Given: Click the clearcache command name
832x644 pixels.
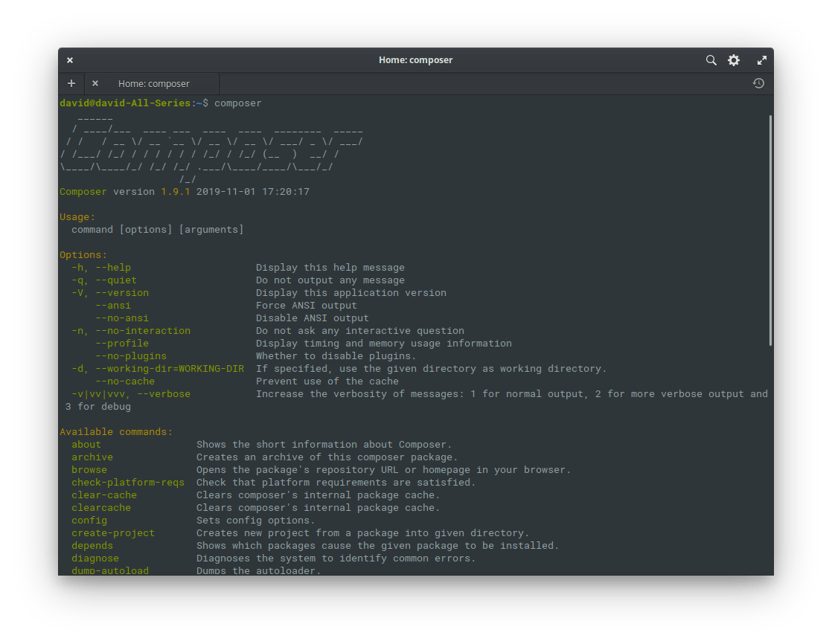Looking at the screenshot, I should click(101, 508).
